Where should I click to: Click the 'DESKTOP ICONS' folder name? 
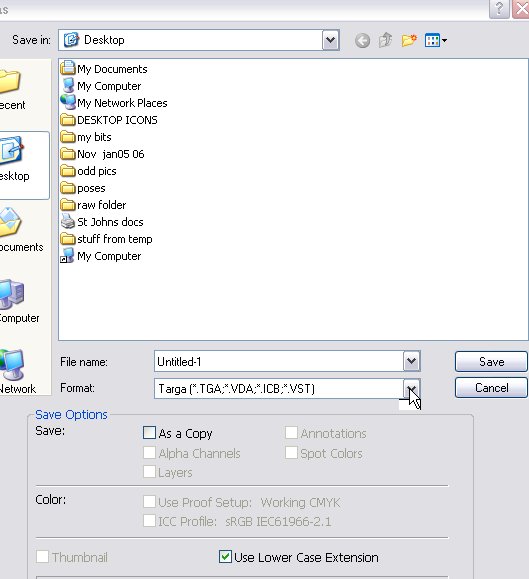pyautogui.click(x=117, y=120)
